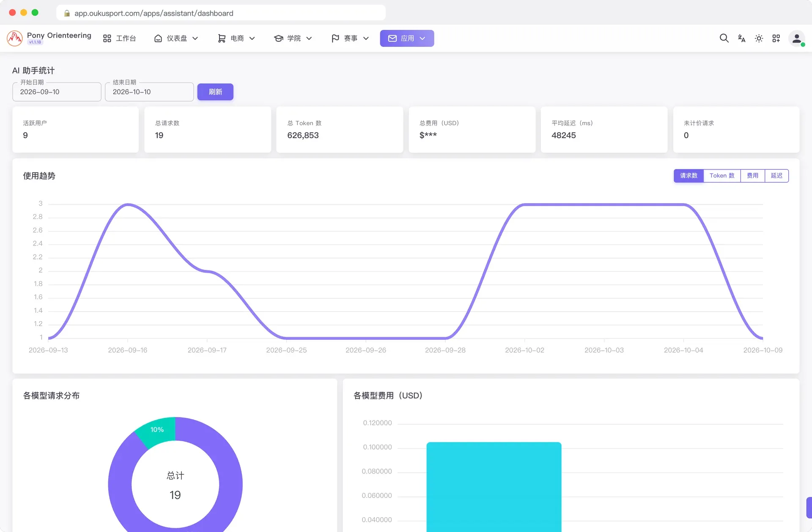This screenshot has width=812, height=532.
Task: Toggle the light/dark theme sun icon
Action: [x=759, y=38]
